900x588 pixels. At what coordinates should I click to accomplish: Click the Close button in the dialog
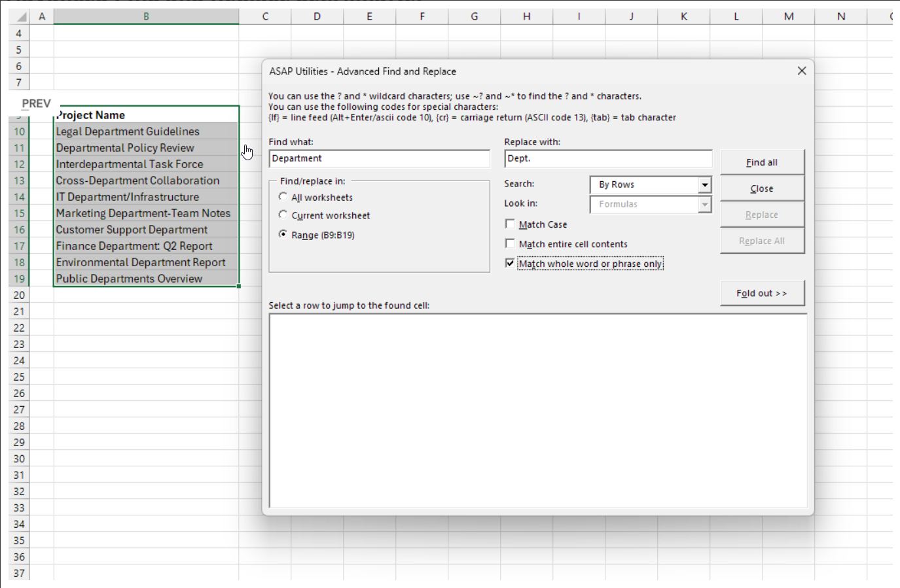pyautogui.click(x=762, y=188)
